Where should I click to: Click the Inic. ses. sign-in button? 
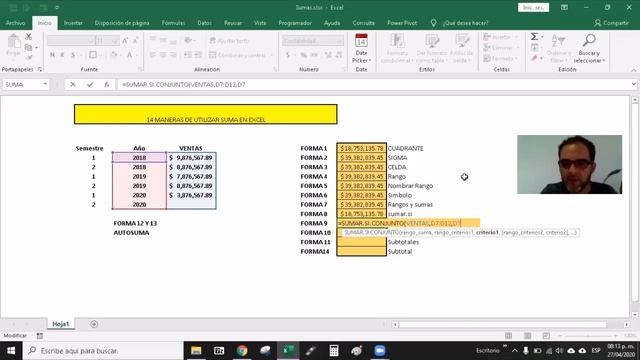[533, 7]
